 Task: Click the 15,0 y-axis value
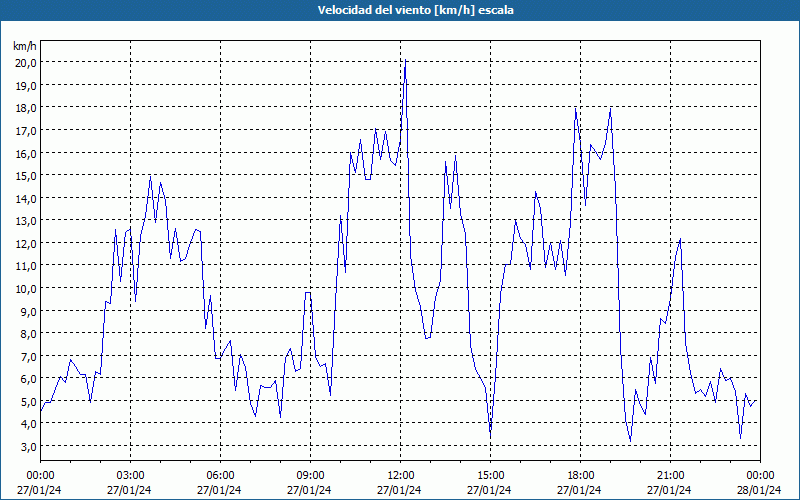(27, 176)
